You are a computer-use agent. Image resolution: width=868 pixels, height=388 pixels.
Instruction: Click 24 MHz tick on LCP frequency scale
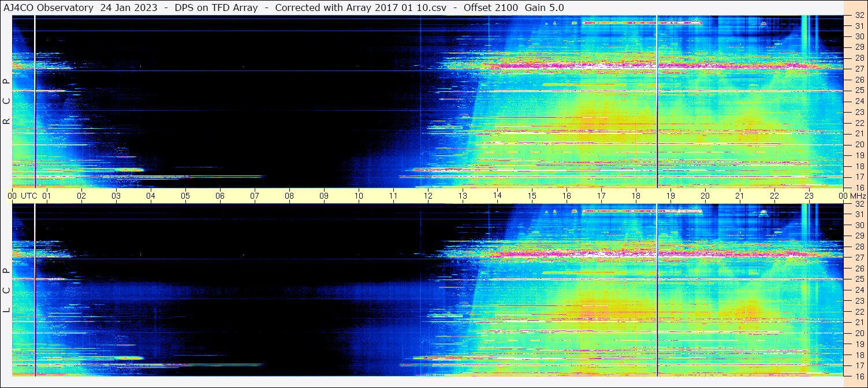click(x=859, y=290)
